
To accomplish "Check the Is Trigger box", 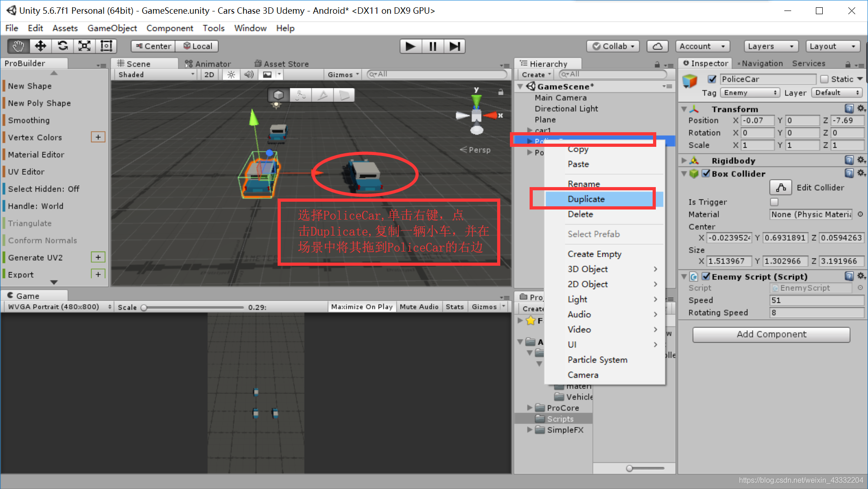I will (774, 202).
